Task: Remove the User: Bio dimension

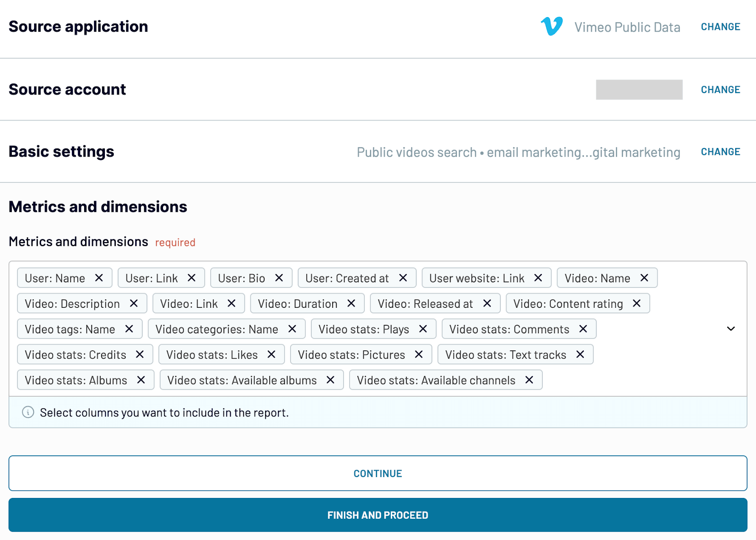Action: click(279, 278)
